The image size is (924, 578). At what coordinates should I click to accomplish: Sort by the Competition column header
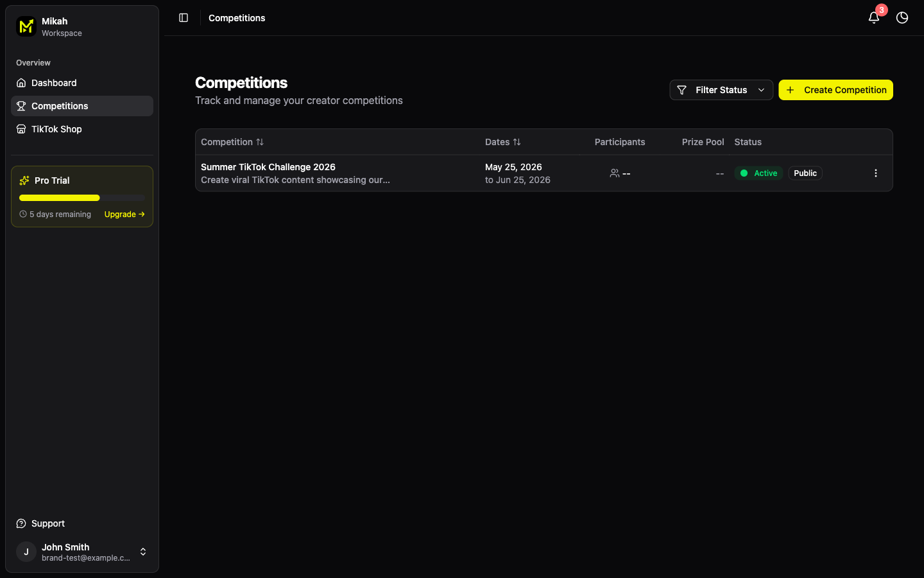click(x=232, y=142)
